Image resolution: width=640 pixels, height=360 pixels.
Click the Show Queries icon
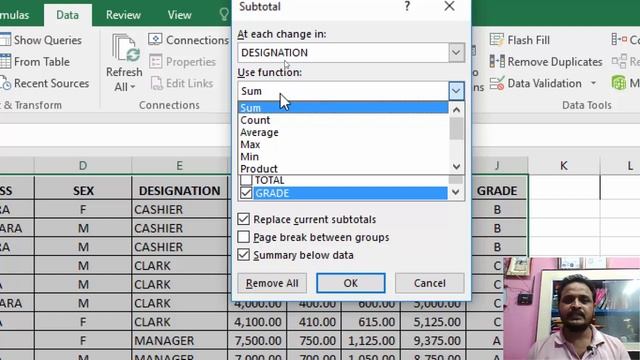tap(6, 40)
